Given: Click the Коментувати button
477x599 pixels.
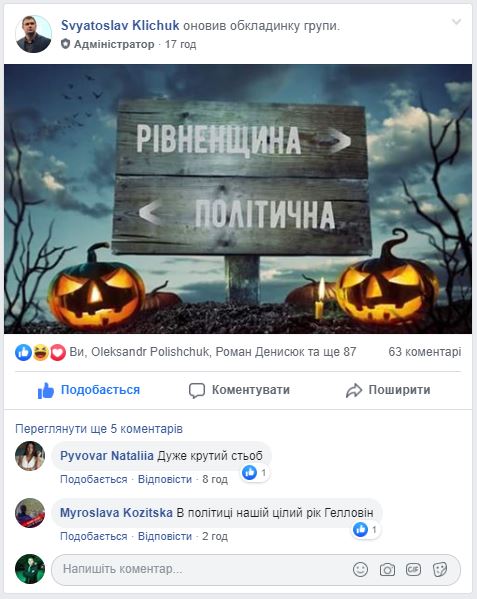Looking at the screenshot, I should 239,390.
